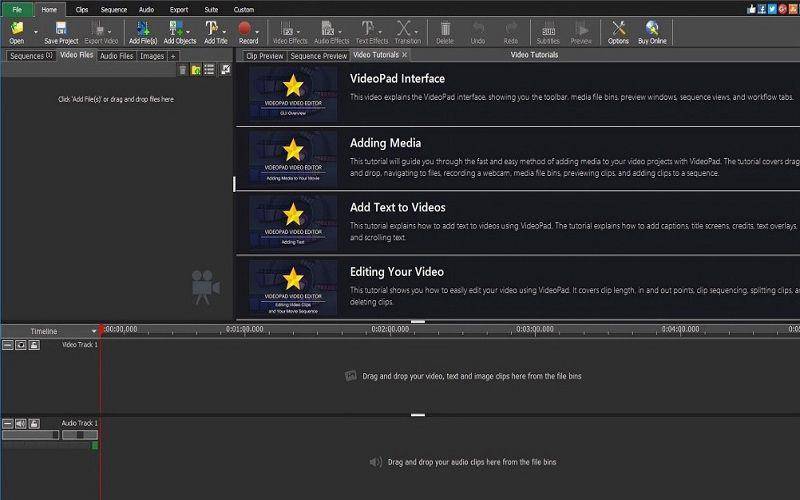Click the Audio Track 1 pan slider

(80, 435)
